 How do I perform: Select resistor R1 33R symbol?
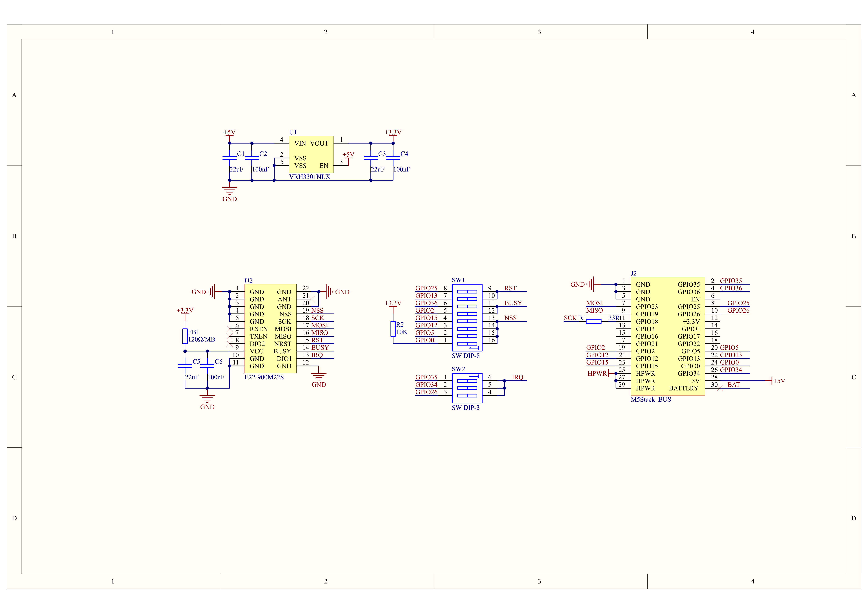[x=594, y=322]
